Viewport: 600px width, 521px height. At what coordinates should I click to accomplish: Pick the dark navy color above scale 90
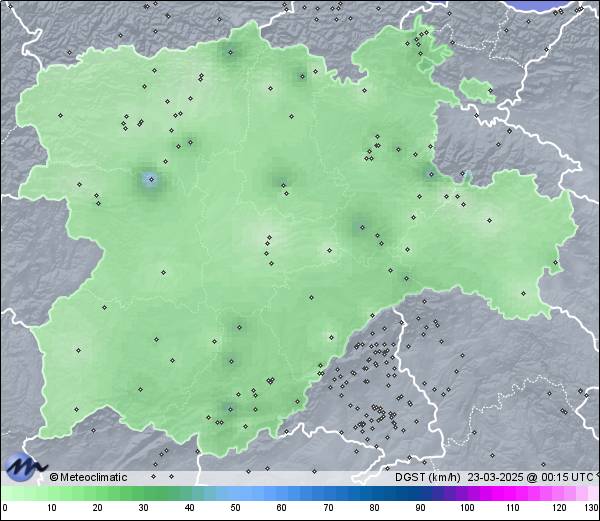[420, 493]
